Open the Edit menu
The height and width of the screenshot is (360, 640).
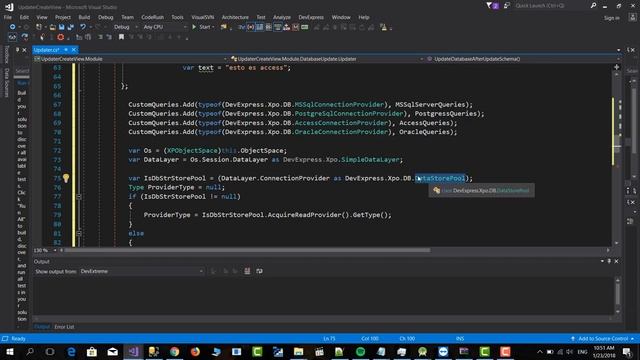click(x=24, y=17)
